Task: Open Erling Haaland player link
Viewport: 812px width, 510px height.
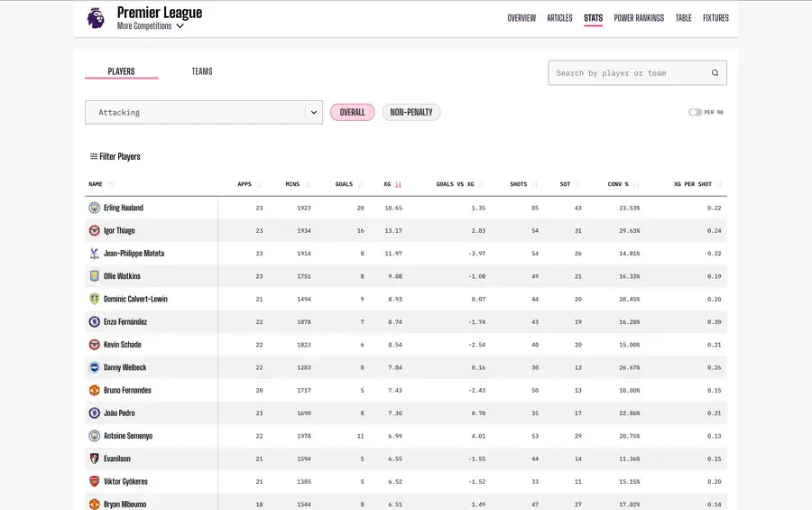Action: pyautogui.click(x=124, y=208)
